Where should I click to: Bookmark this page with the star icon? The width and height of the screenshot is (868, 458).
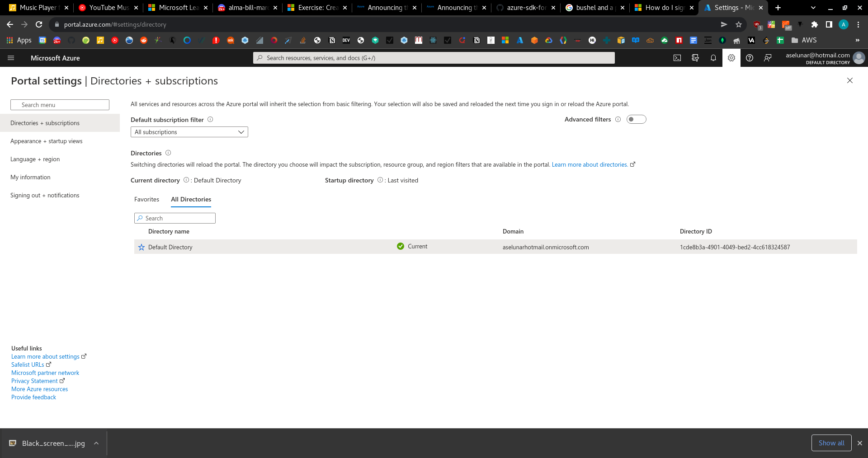tap(739, 24)
